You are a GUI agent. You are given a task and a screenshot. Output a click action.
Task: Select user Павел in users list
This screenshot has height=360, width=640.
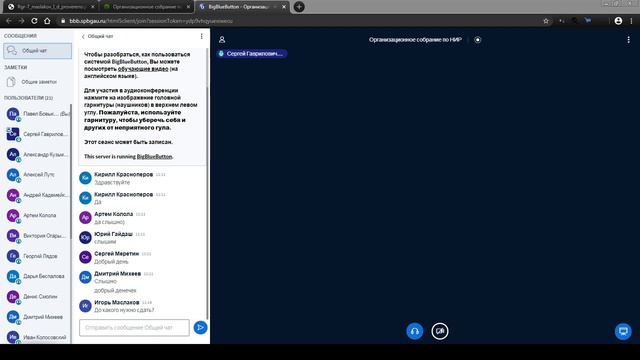point(37,114)
